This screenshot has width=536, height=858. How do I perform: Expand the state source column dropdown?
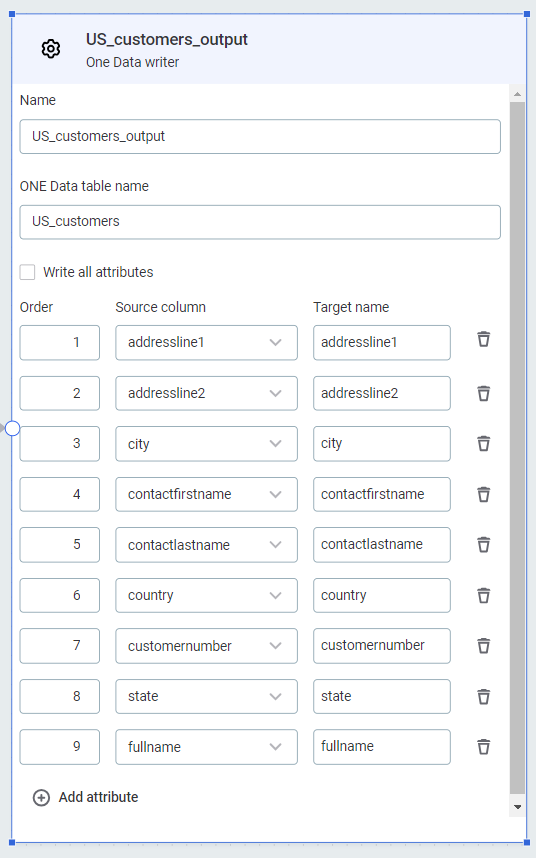click(x=206, y=696)
